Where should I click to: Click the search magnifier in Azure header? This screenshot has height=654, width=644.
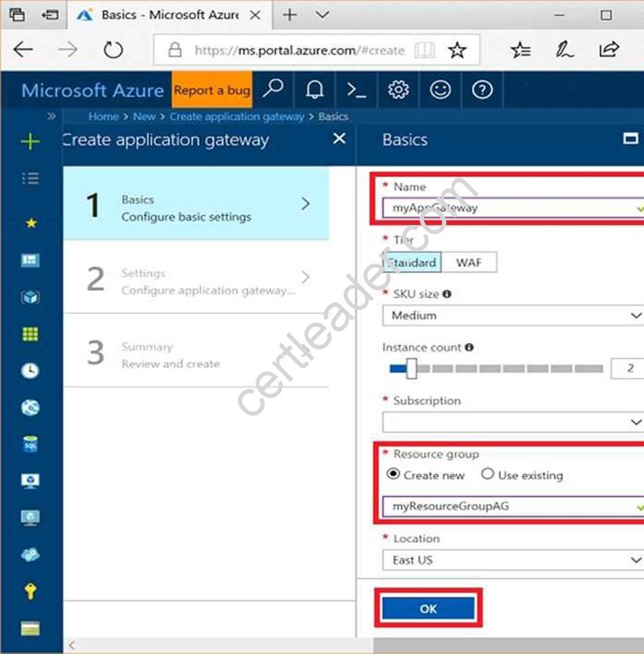click(273, 89)
